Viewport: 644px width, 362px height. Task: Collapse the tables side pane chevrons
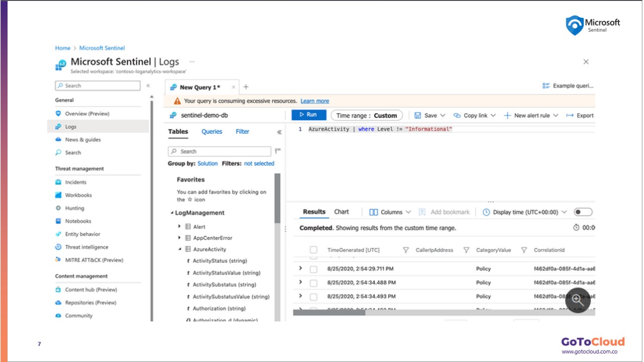click(279, 132)
